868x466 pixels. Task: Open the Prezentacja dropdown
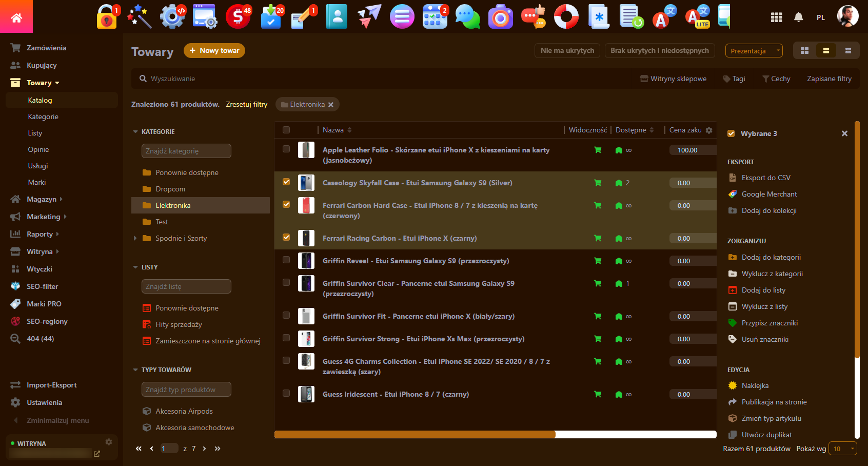[x=754, y=51]
